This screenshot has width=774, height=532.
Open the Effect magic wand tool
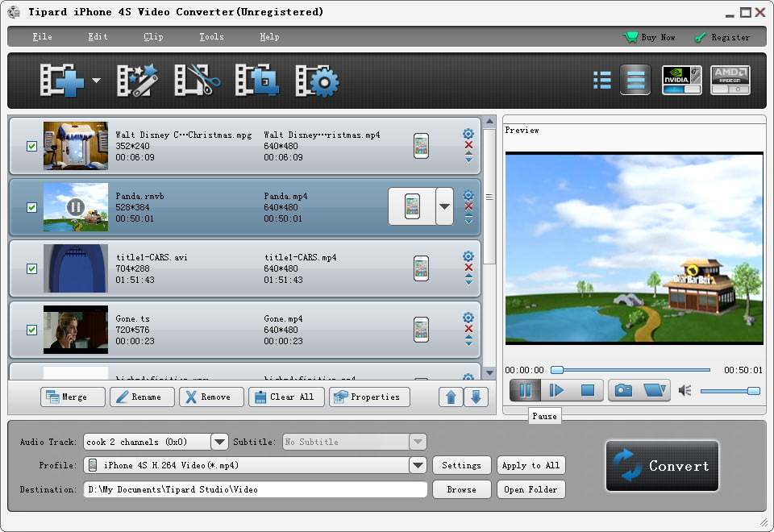(137, 80)
